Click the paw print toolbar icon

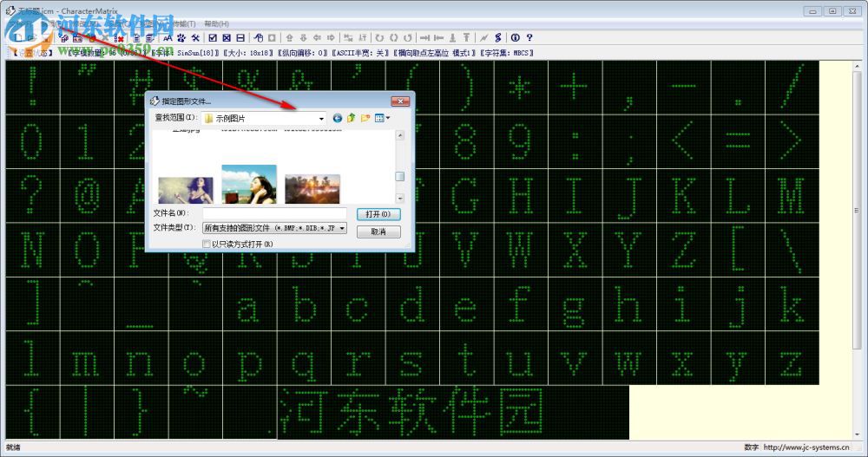tap(181, 37)
